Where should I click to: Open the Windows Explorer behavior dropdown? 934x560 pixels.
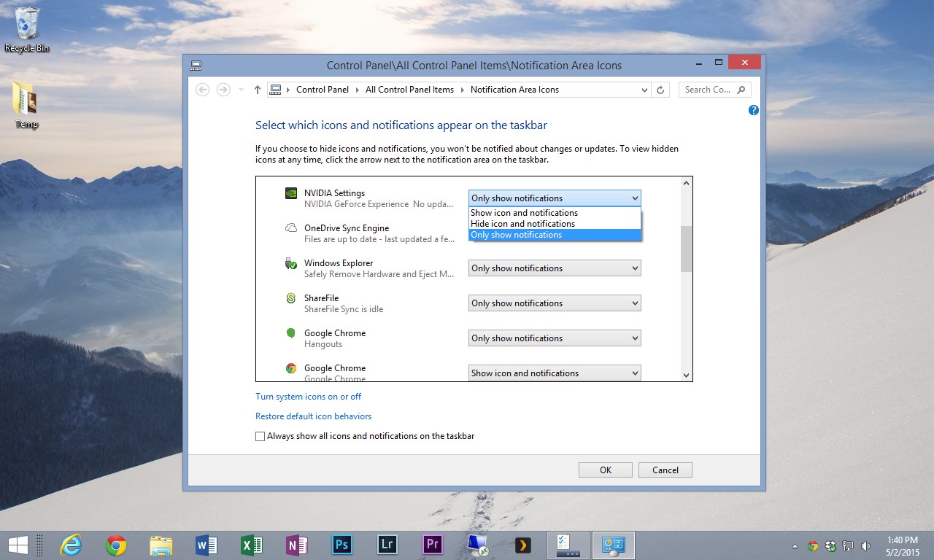tap(554, 268)
